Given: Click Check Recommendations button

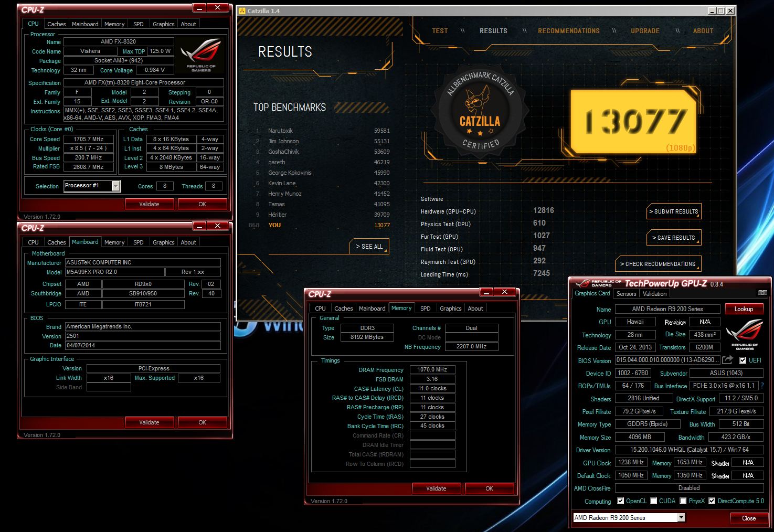Looking at the screenshot, I should [658, 264].
